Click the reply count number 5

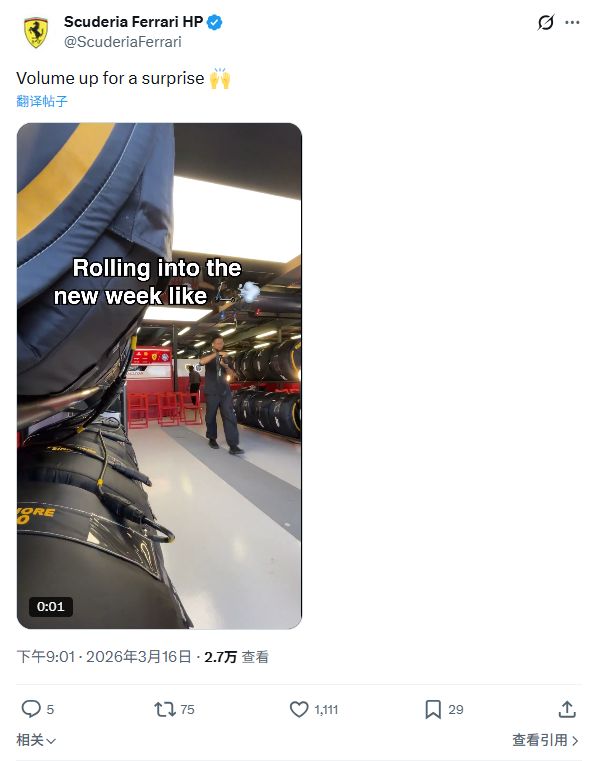[50, 710]
